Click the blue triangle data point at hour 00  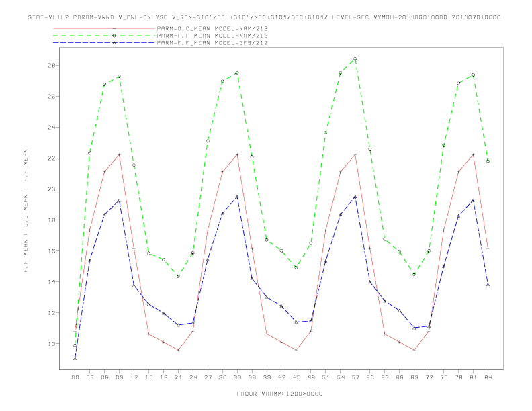click(75, 359)
